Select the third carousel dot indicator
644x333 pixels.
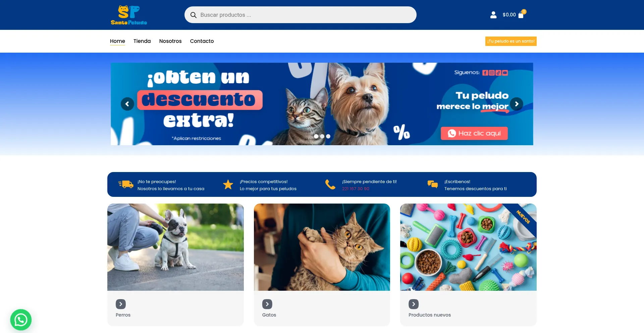click(328, 136)
